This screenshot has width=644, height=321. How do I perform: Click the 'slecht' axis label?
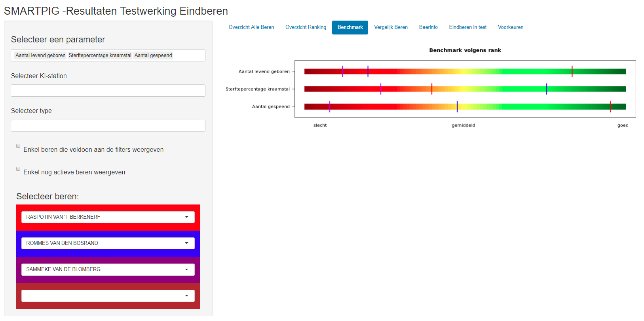[320, 125]
